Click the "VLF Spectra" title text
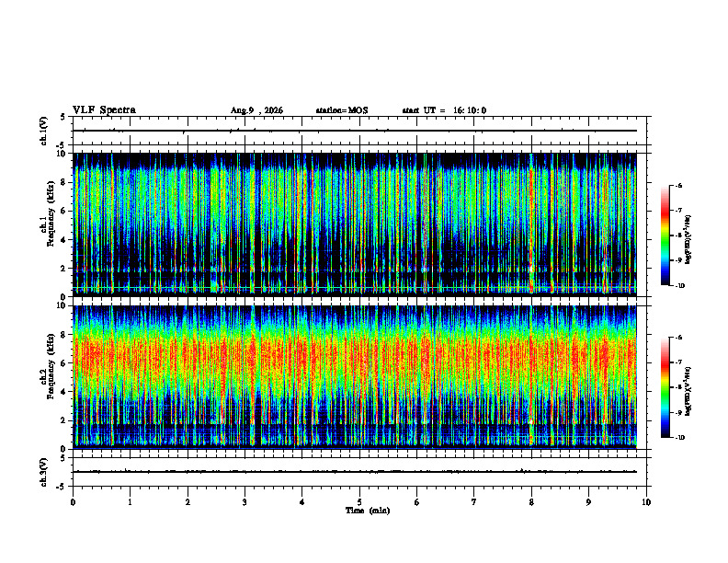728x563 pixels. click(x=104, y=110)
